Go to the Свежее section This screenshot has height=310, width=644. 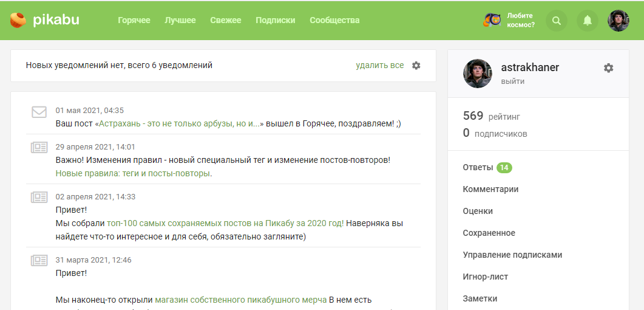coord(225,20)
